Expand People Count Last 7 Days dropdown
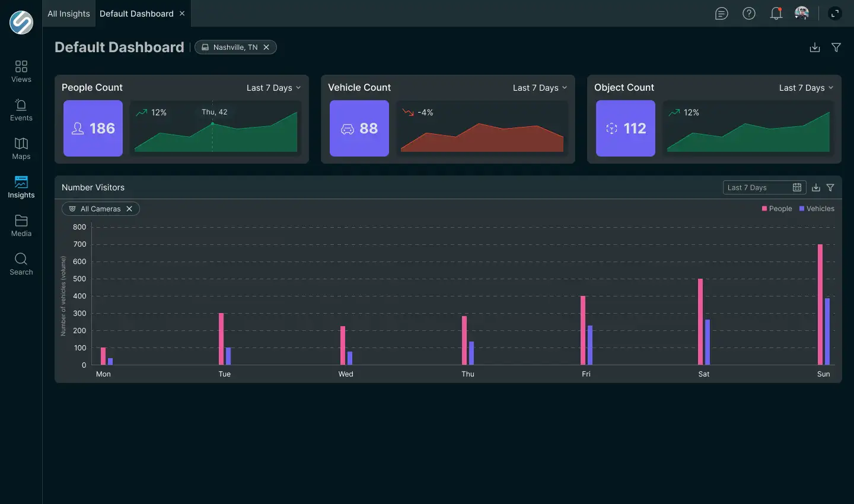This screenshot has height=504, width=854. tap(274, 88)
